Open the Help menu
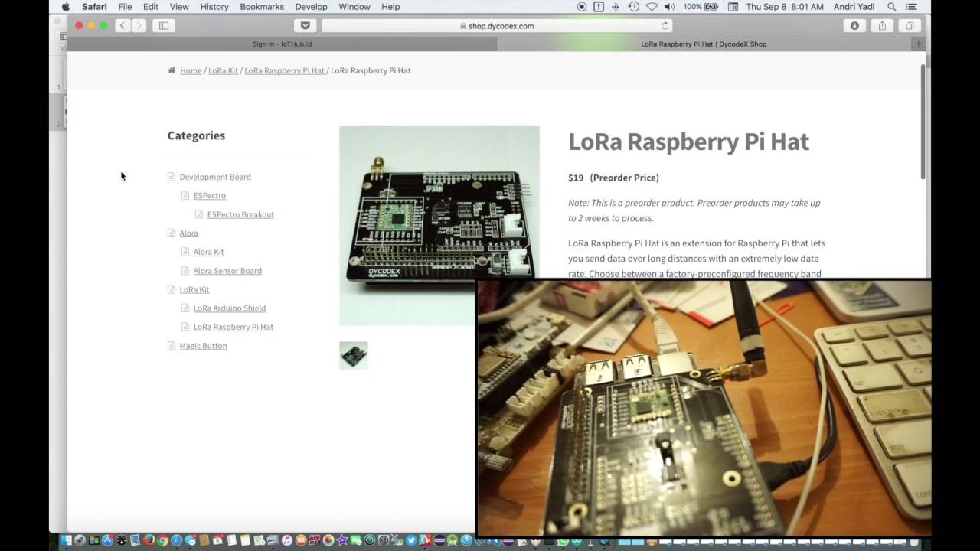 390,7
